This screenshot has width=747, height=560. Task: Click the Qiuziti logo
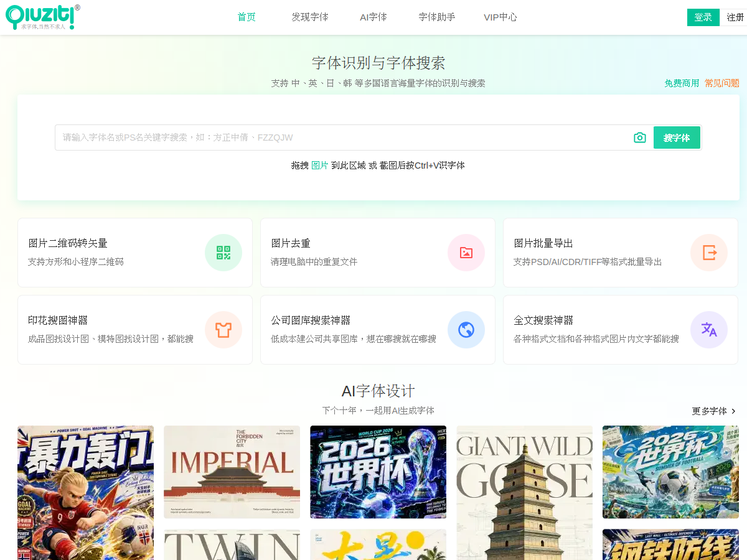[42, 17]
